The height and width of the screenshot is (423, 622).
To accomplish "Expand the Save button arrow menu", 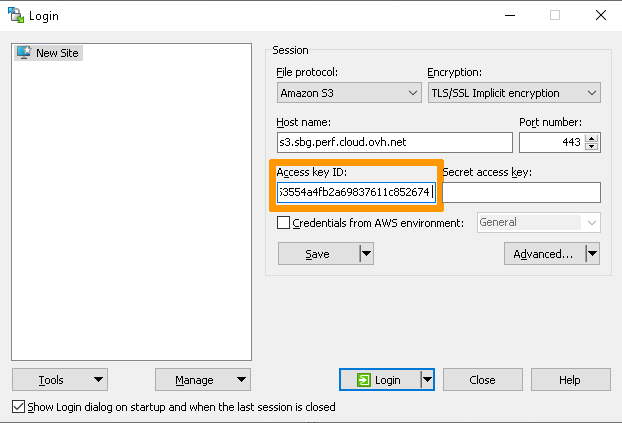I will click(x=367, y=254).
